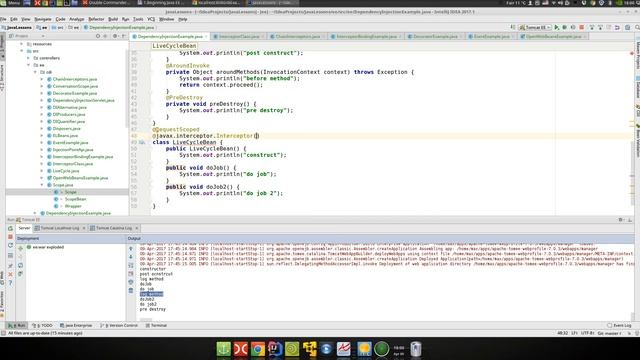Image resolution: width=640 pixels, height=360 pixels.
Task: Open the Navigate menu
Action: (x=42, y=19)
